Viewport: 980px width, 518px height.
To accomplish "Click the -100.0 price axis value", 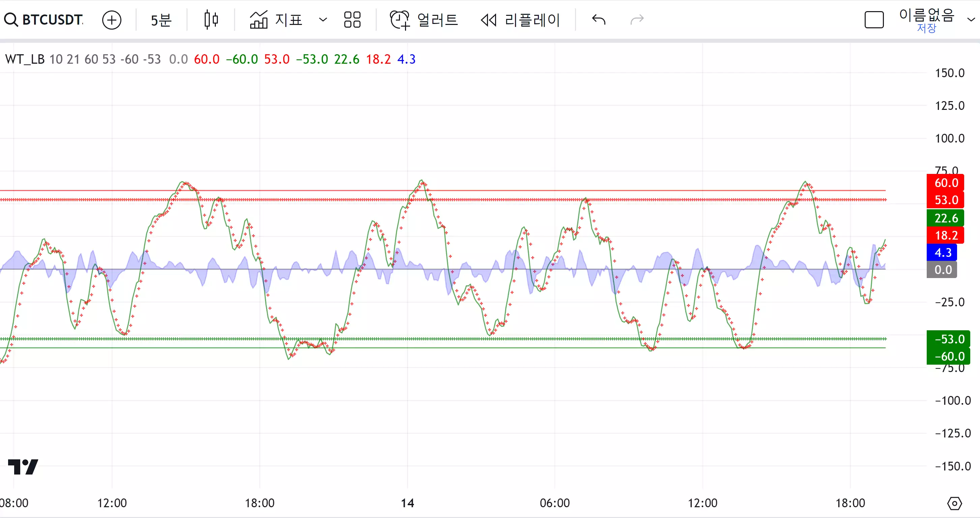I will click(953, 400).
